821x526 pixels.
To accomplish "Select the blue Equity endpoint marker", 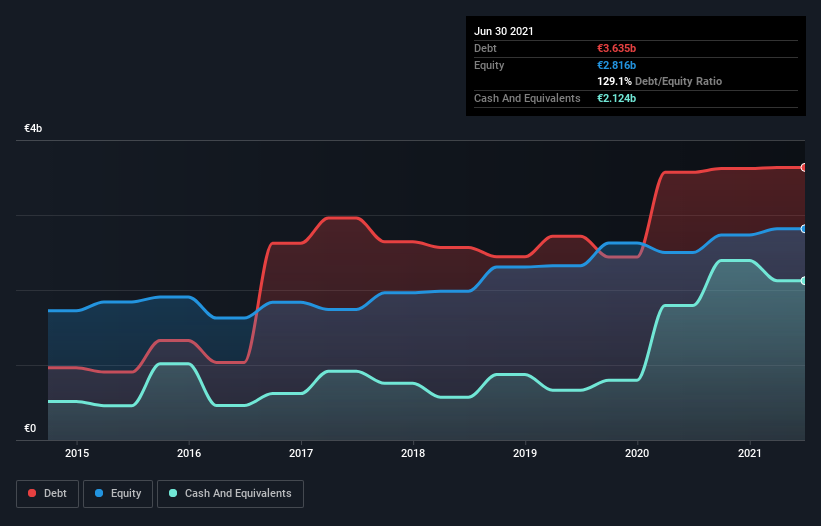I will click(x=804, y=229).
